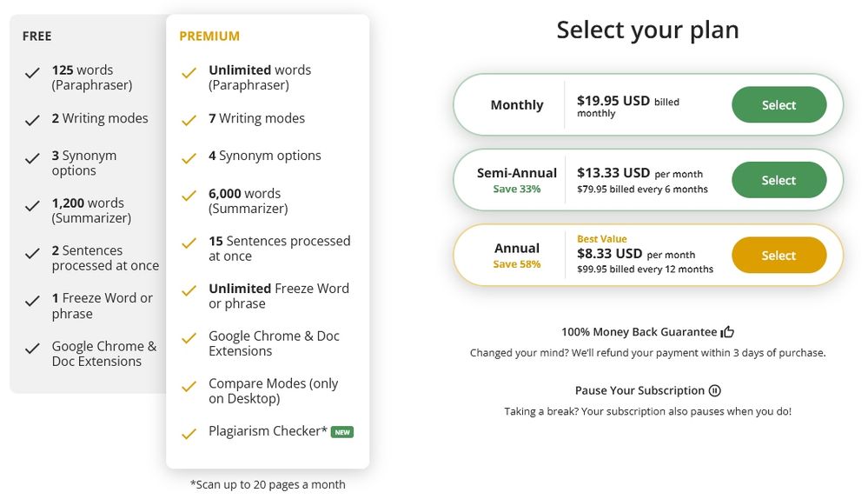Click the Pause Your Subscription text
This screenshot has width=868, height=499.
click(x=639, y=390)
